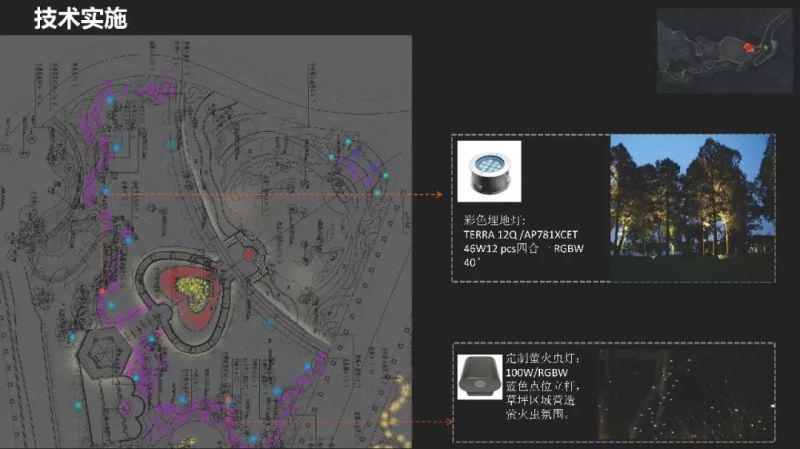The width and height of the screenshot is (800, 449).
Task: Select the 46W12 pcs RGBW specification line
Action: 520,247
